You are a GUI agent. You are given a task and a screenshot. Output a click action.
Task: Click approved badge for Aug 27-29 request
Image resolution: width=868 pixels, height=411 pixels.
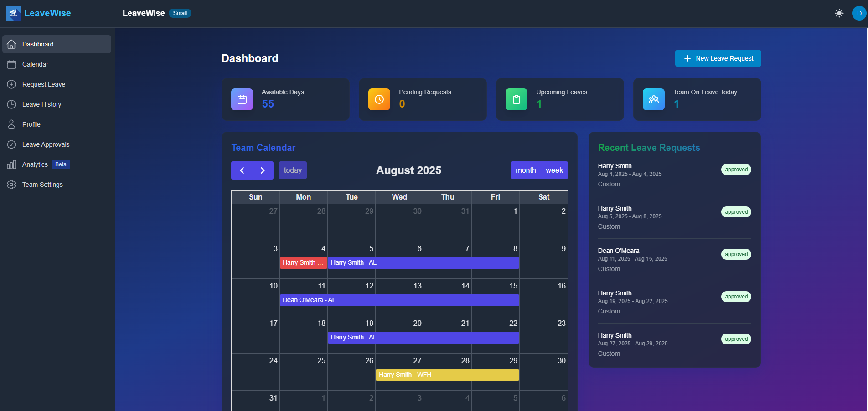736,339
